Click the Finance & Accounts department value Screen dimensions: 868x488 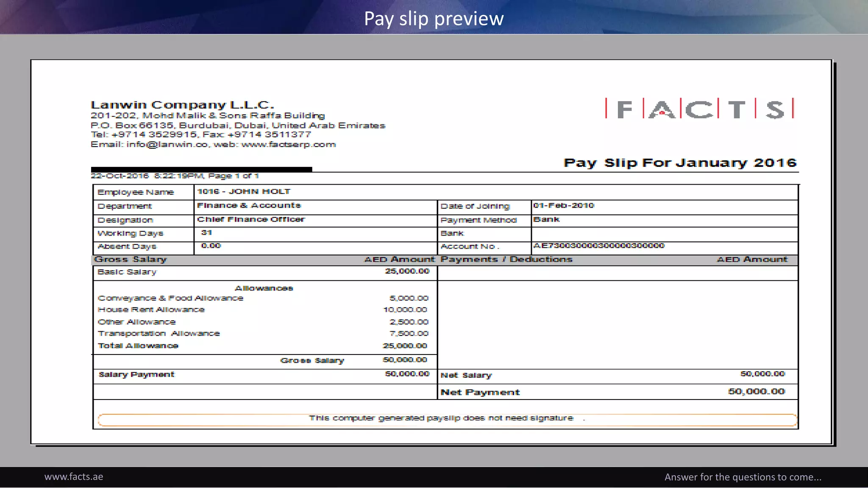click(x=249, y=205)
